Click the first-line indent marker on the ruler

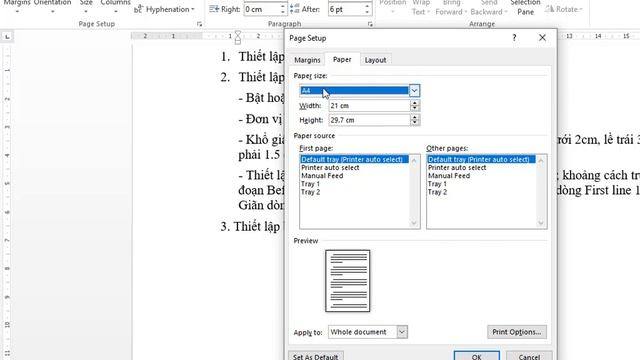238,34
